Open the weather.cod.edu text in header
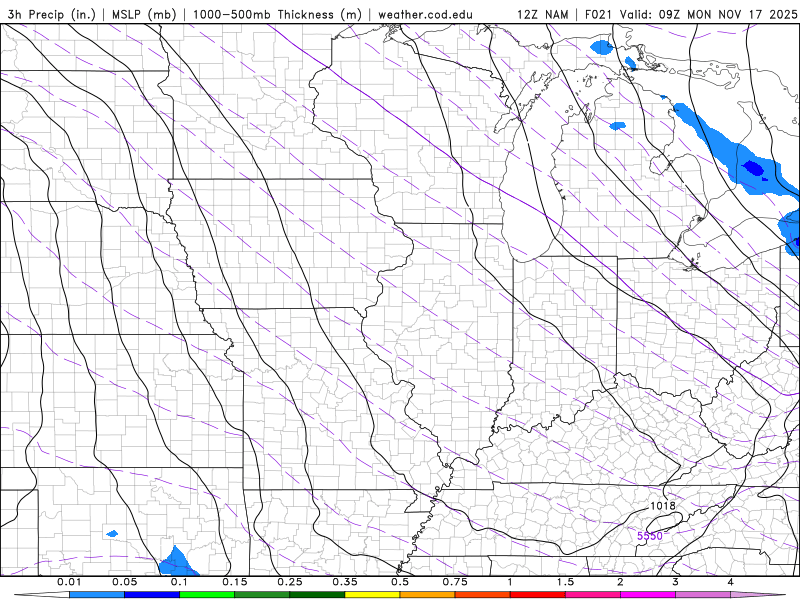 426,14
